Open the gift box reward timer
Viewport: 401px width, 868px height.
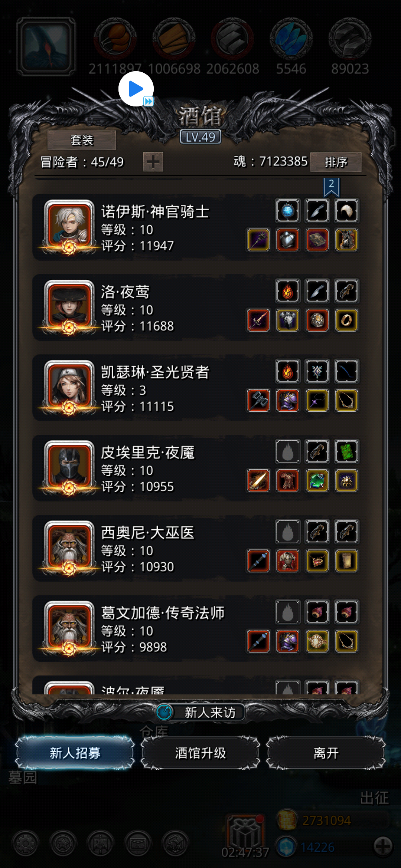(245, 835)
